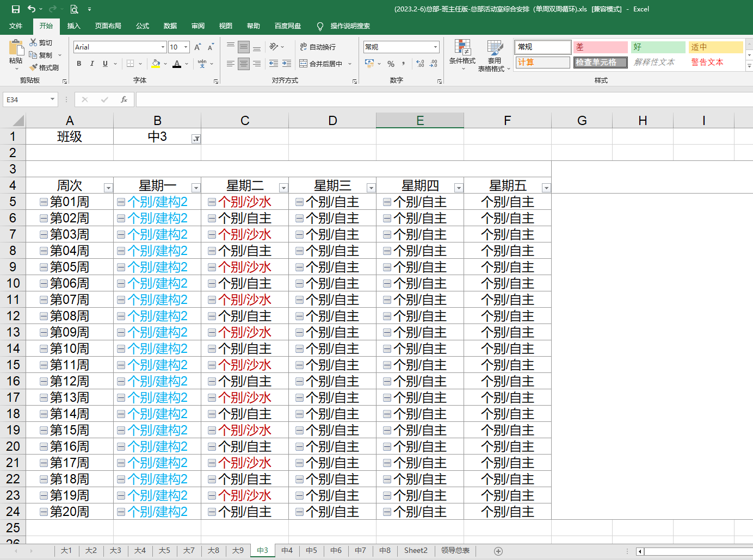Toggle the minus box in cell C20

pyautogui.click(x=212, y=446)
